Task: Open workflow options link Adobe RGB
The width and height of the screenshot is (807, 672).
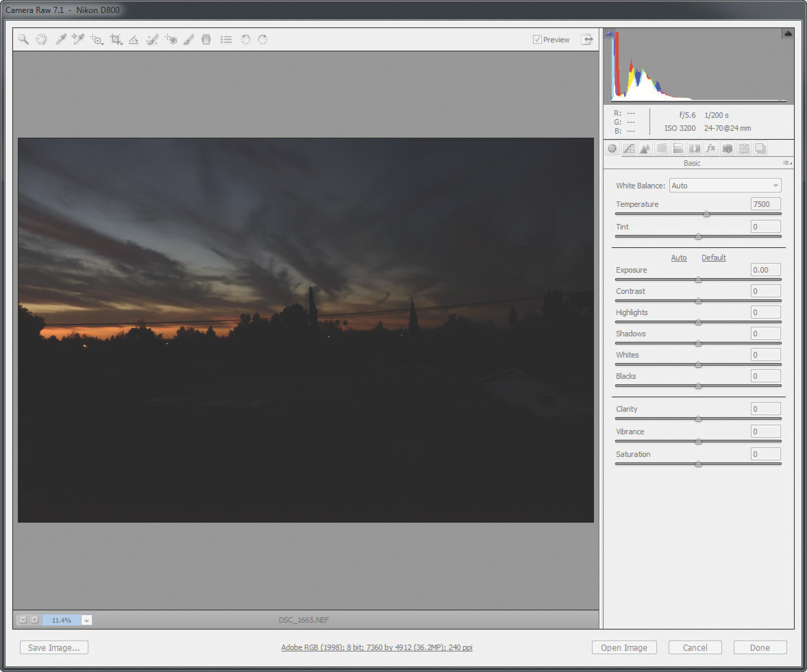Action: click(376, 647)
